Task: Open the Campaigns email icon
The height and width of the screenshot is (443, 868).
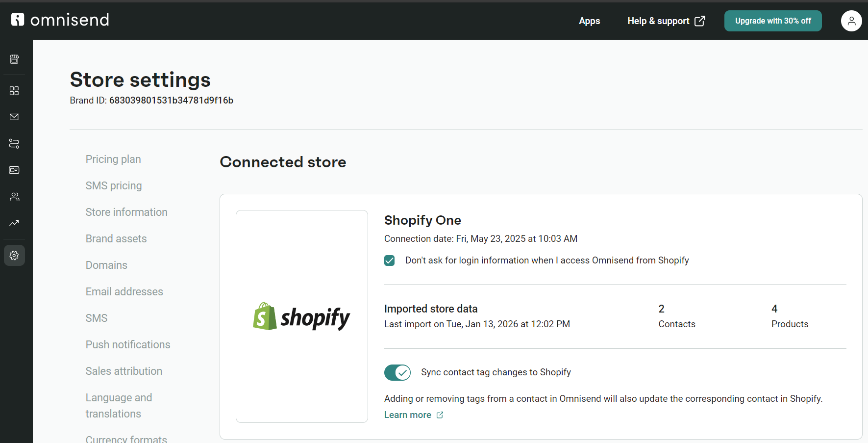Action: coord(14,117)
